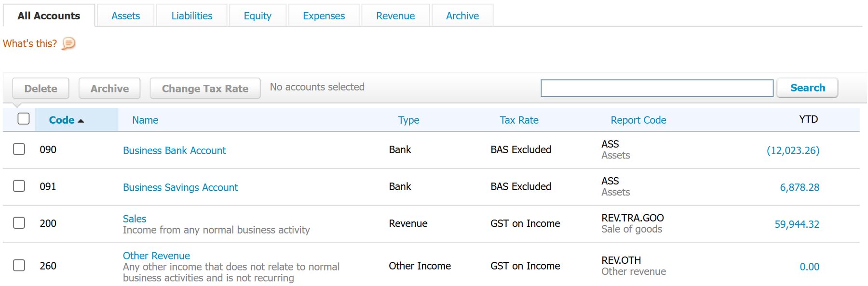Check the box for account 091
The width and height of the screenshot is (868, 286).
point(19,186)
